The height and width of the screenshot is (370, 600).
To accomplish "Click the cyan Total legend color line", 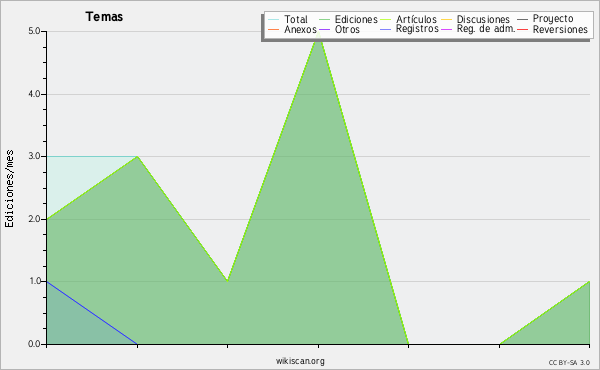I will (274, 19).
